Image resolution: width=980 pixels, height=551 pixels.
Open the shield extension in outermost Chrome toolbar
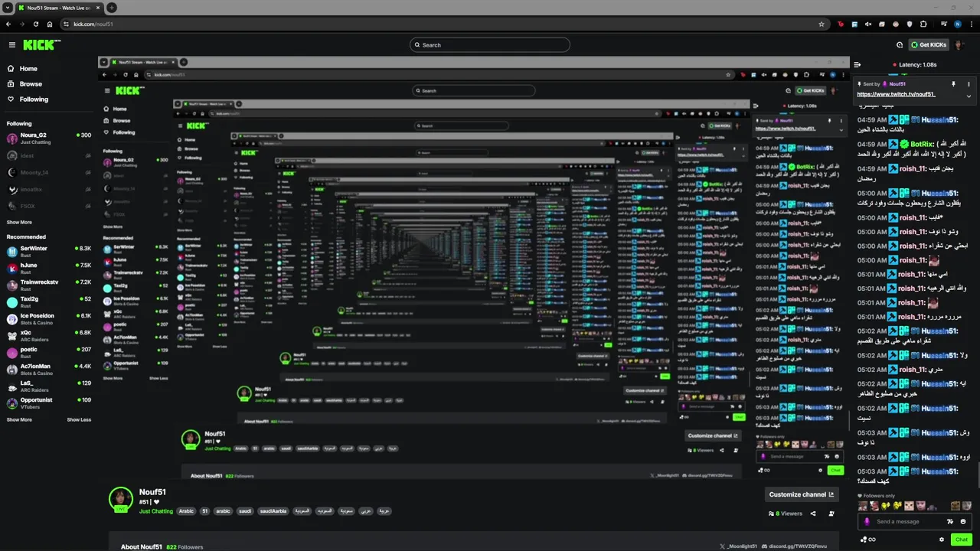tap(910, 24)
